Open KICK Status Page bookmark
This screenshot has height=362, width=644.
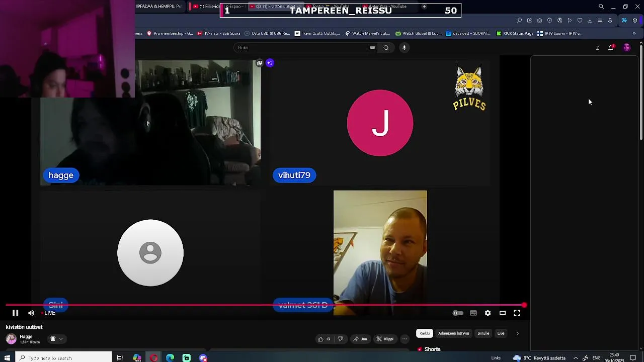pyautogui.click(x=515, y=34)
